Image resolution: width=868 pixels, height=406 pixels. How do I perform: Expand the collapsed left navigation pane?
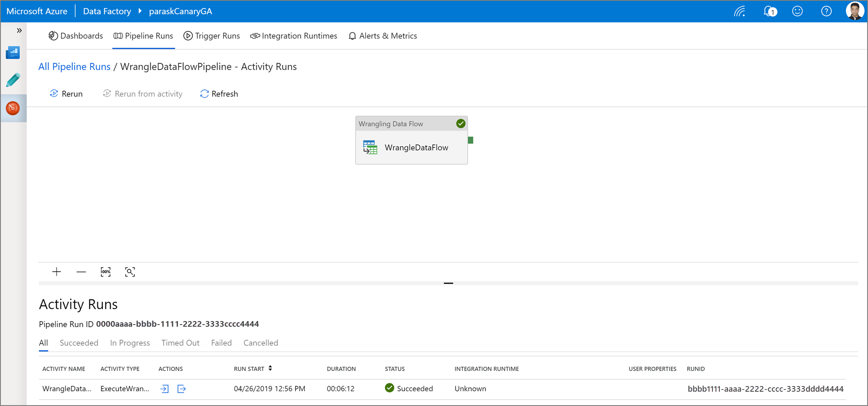pyautogui.click(x=19, y=30)
